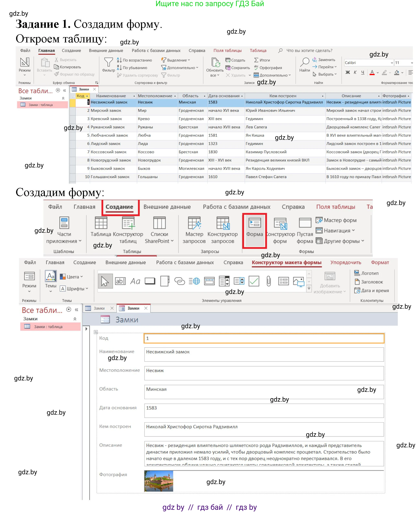Click the Форма button in Создание ribbon

coord(254,228)
